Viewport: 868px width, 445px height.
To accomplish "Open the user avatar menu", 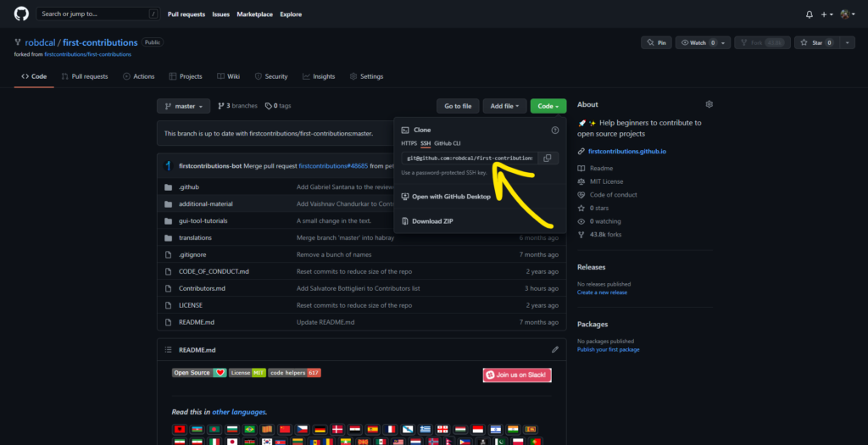I will pos(848,14).
